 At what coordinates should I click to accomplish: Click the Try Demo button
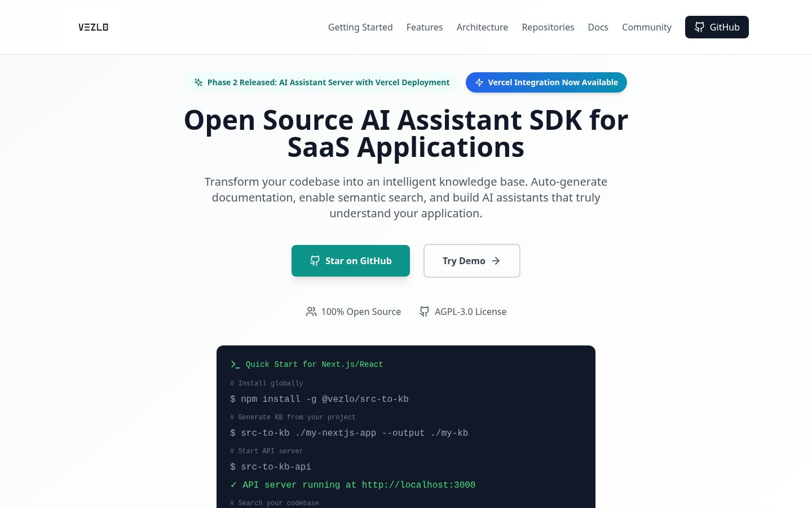click(x=472, y=261)
